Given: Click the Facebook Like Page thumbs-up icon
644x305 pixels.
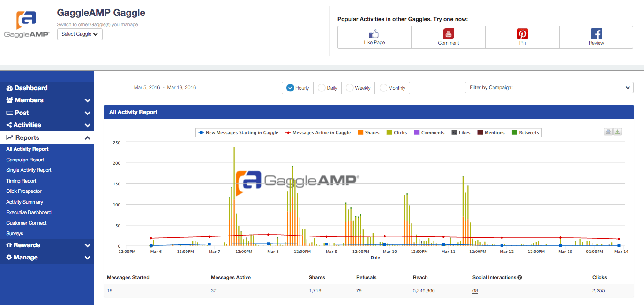Looking at the screenshot, I should click(374, 34).
